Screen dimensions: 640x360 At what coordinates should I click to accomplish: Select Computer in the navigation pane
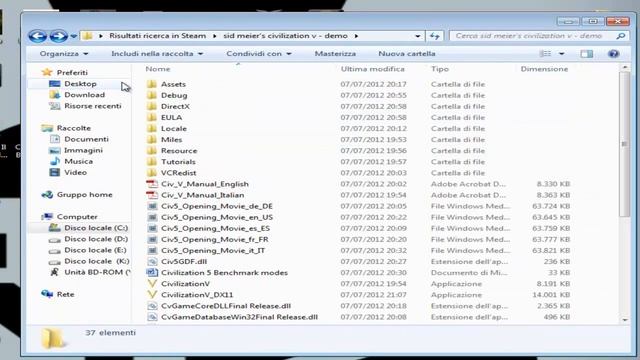tap(77, 216)
